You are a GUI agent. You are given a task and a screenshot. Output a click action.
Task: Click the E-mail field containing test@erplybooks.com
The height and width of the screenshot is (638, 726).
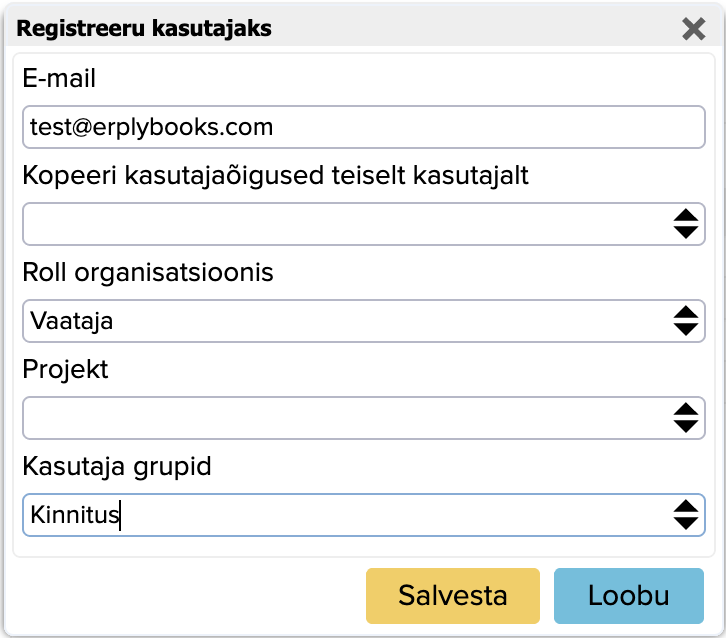pyautogui.click(x=363, y=127)
